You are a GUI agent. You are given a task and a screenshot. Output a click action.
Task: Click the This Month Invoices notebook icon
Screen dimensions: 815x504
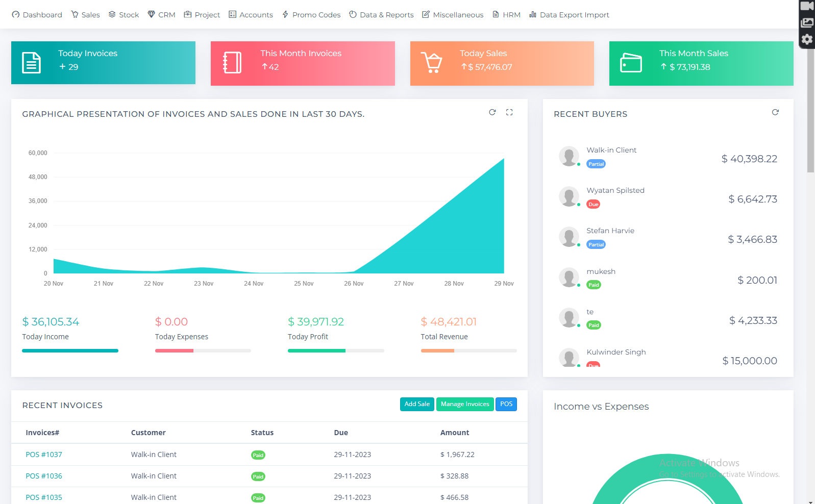point(232,63)
